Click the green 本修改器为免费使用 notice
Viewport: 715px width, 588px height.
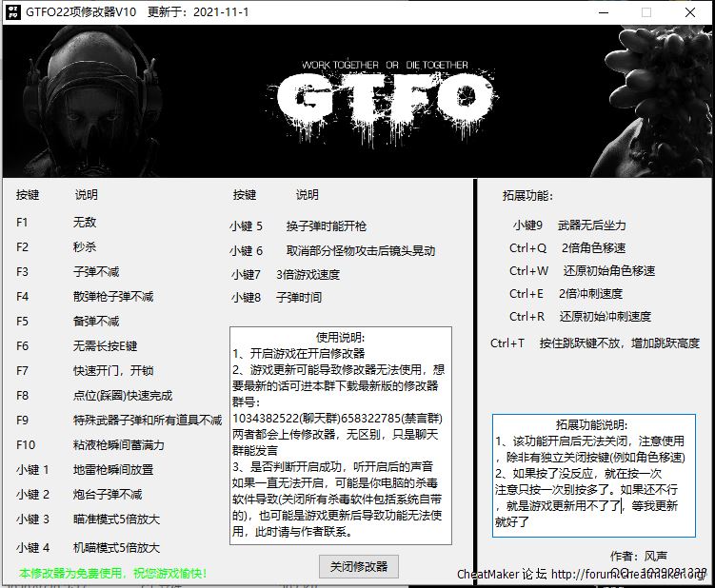coord(113,574)
